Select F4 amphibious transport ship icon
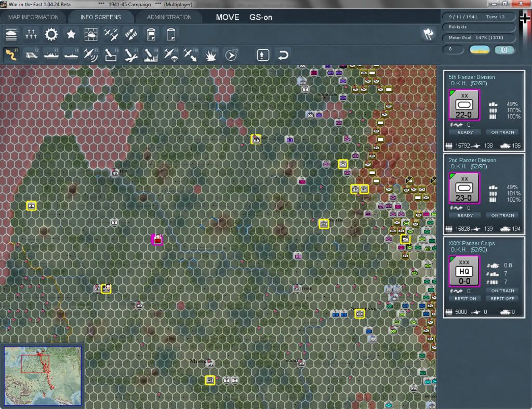Screen dimensions: 532x409 pos(71,55)
